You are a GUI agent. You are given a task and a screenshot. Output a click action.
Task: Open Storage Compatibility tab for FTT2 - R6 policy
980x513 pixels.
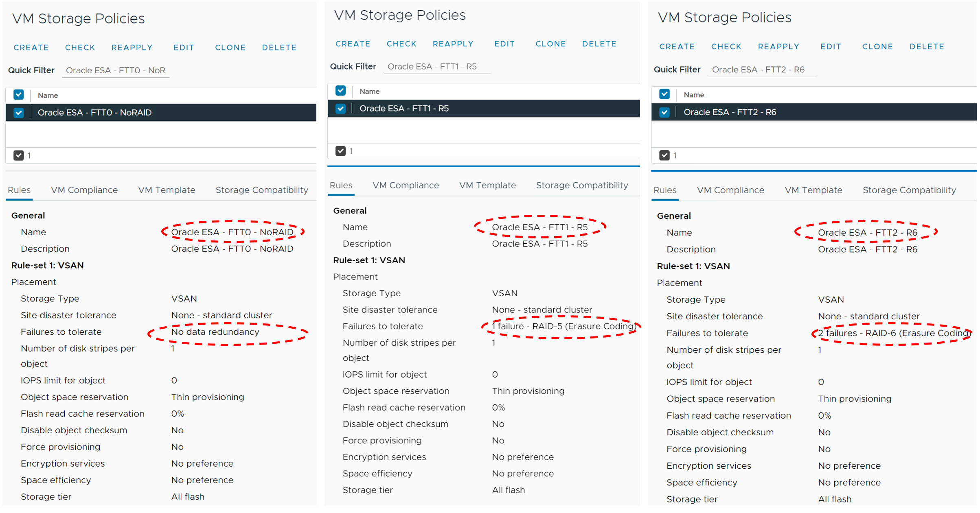point(909,190)
